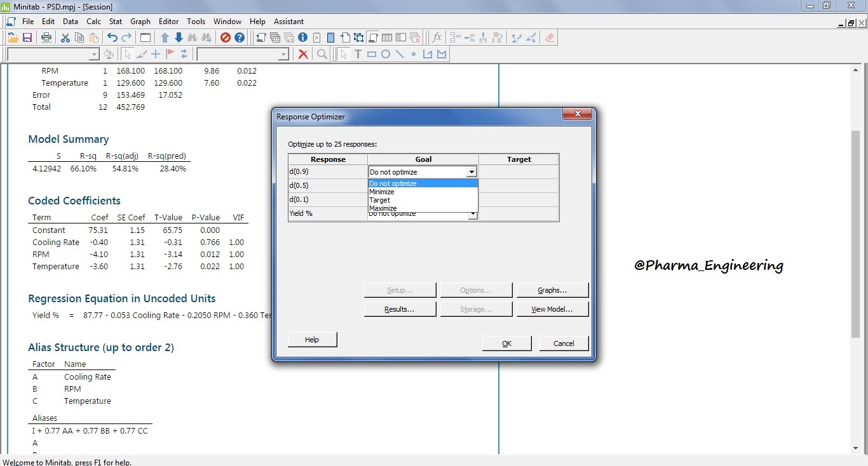Paste clipboard contents

[x=93, y=37]
